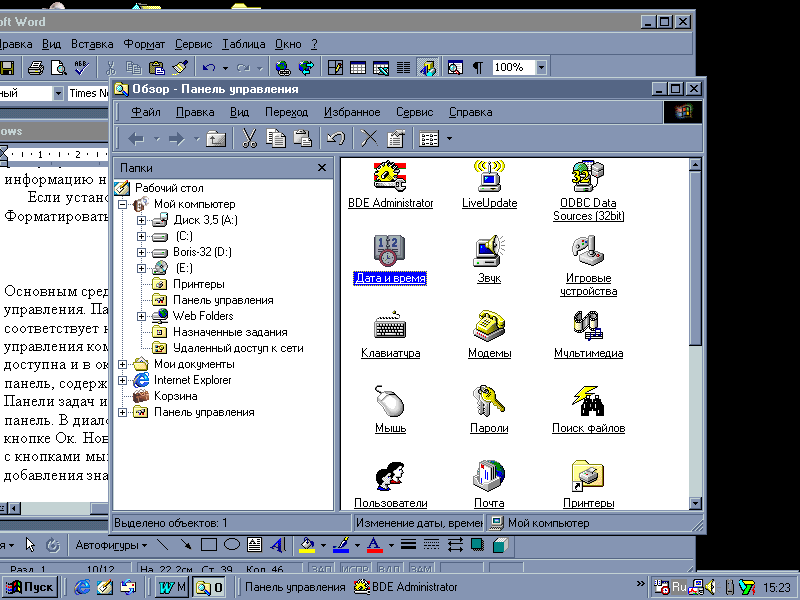The image size is (800, 600).
Task: Open the Почта mail icon
Action: coord(489,476)
